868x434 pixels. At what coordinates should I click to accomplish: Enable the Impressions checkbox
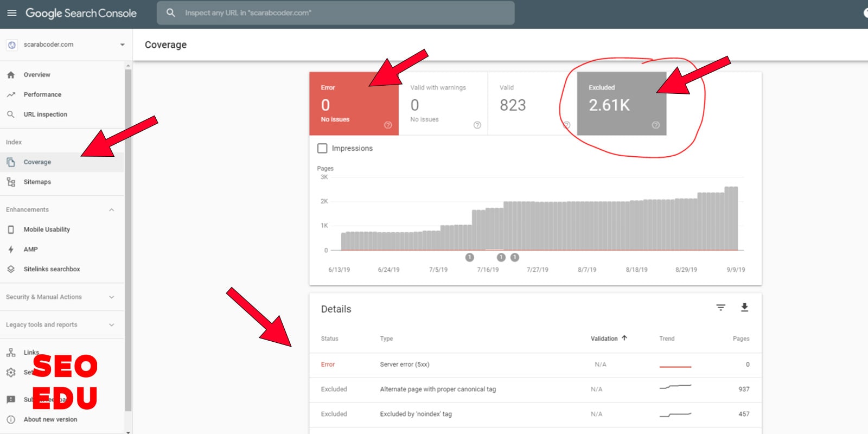tap(322, 148)
